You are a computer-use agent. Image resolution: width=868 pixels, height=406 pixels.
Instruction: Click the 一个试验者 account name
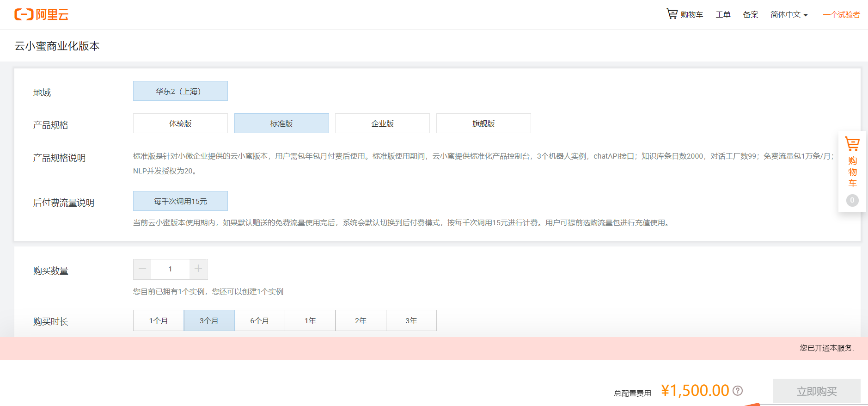pyautogui.click(x=841, y=15)
